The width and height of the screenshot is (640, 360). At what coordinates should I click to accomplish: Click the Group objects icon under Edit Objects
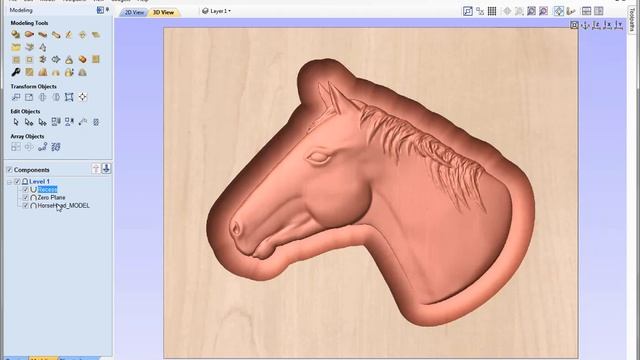click(56, 122)
